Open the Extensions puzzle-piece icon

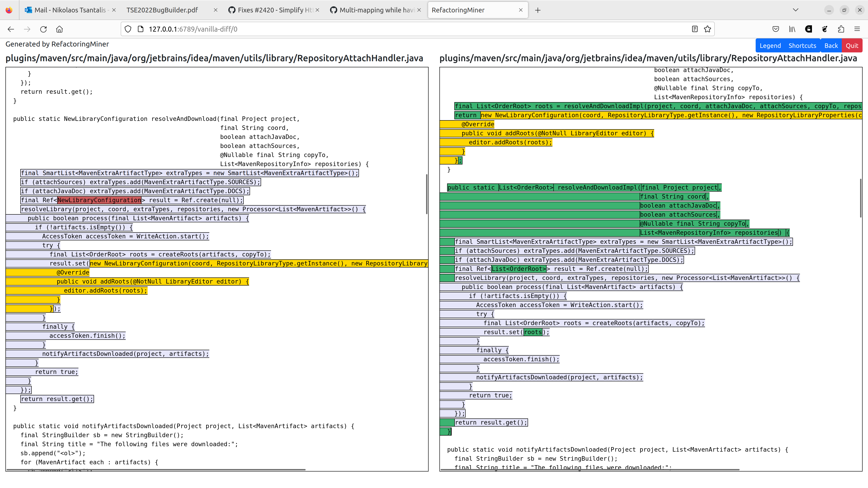(x=841, y=29)
